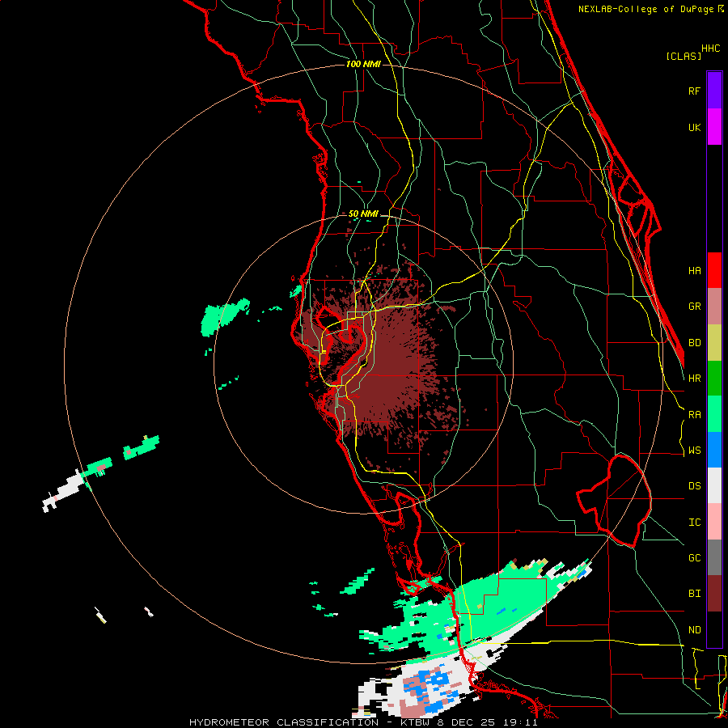This screenshot has height=728, width=728.
Task: Click the RF legend label
Action: (694, 91)
